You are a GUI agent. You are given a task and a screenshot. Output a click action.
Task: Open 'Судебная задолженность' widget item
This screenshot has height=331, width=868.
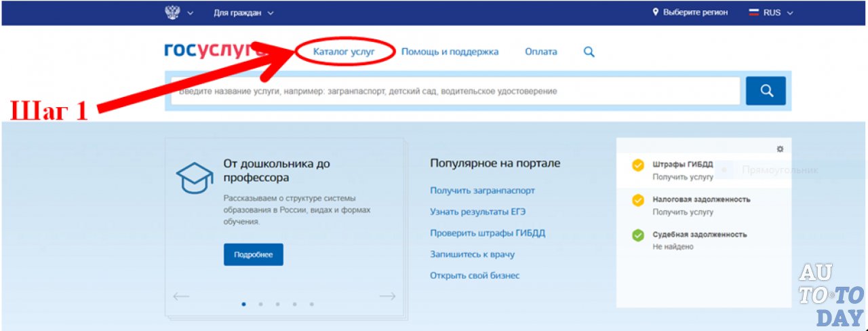[700, 235]
